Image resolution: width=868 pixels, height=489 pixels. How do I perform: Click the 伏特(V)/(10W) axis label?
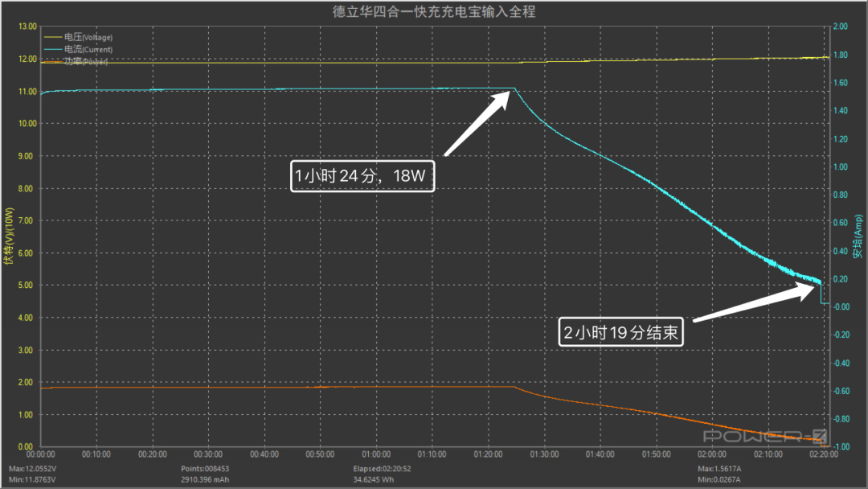pos(8,236)
